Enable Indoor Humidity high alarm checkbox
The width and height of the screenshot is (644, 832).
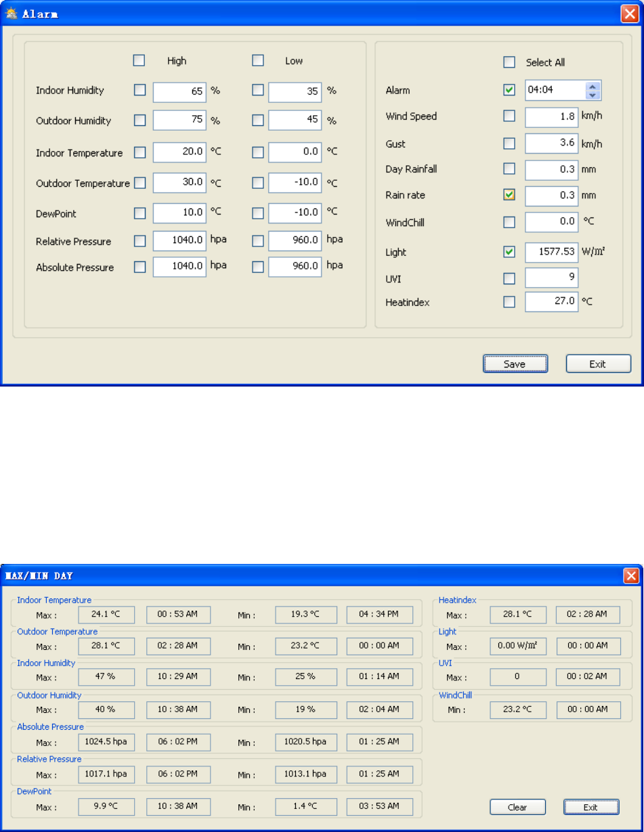139,89
